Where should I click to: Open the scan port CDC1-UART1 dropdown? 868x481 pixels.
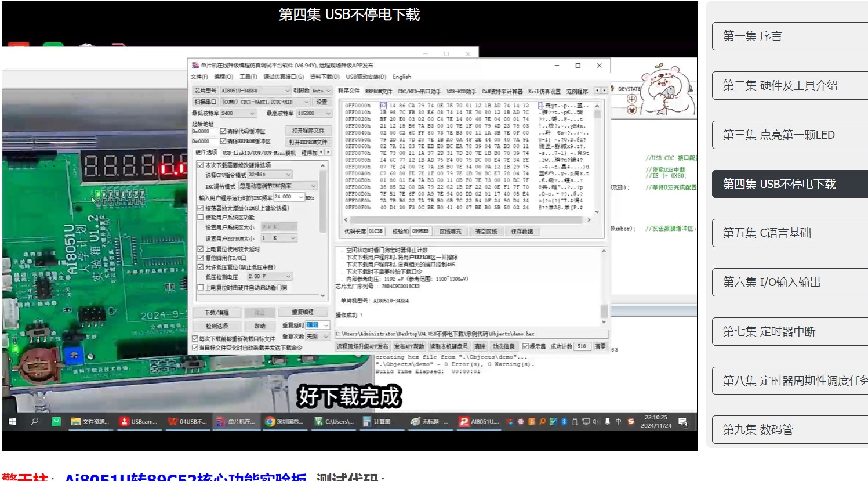(266, 102)
